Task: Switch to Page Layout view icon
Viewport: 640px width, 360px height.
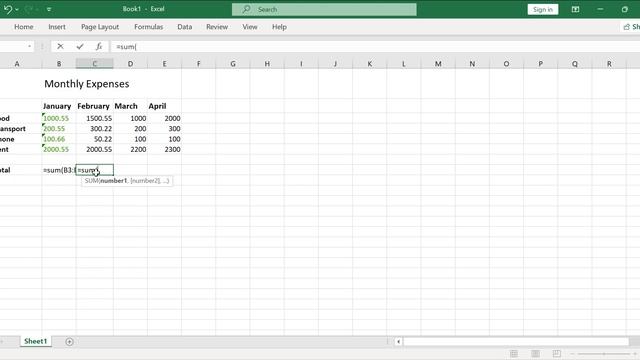Action: coord(535,353)
